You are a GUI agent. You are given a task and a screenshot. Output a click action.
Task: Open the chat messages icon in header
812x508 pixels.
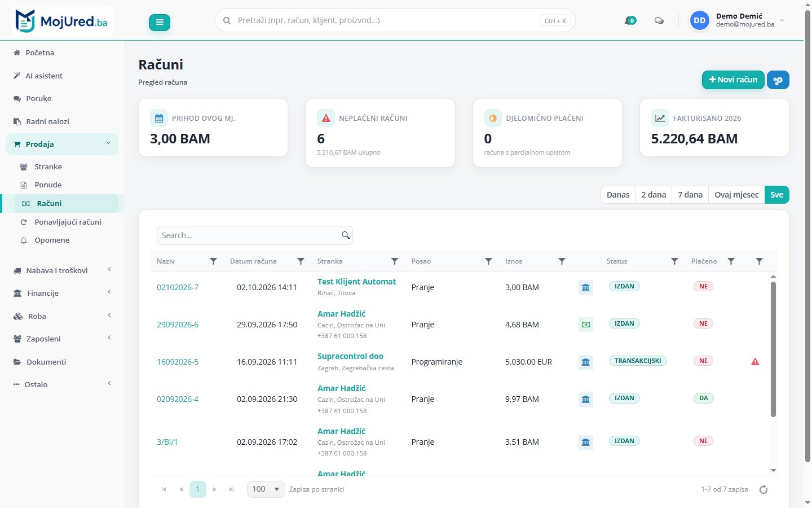659,21
